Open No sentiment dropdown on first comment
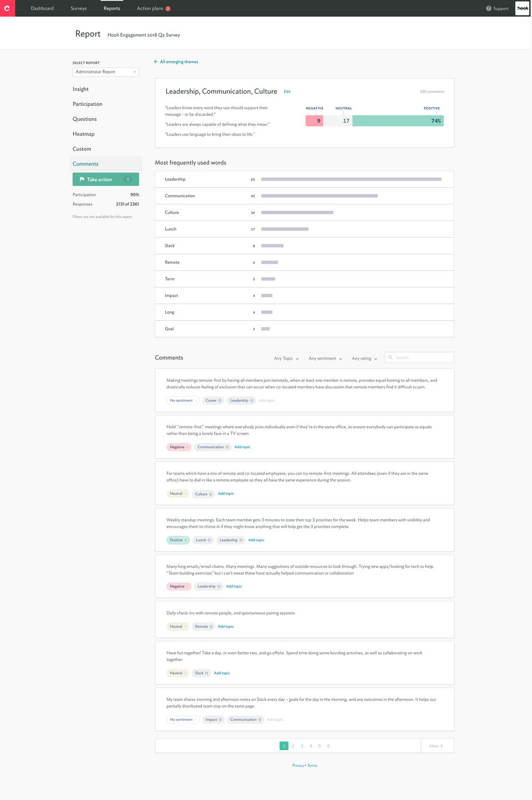The image size is (532, 800). [182, 401]
